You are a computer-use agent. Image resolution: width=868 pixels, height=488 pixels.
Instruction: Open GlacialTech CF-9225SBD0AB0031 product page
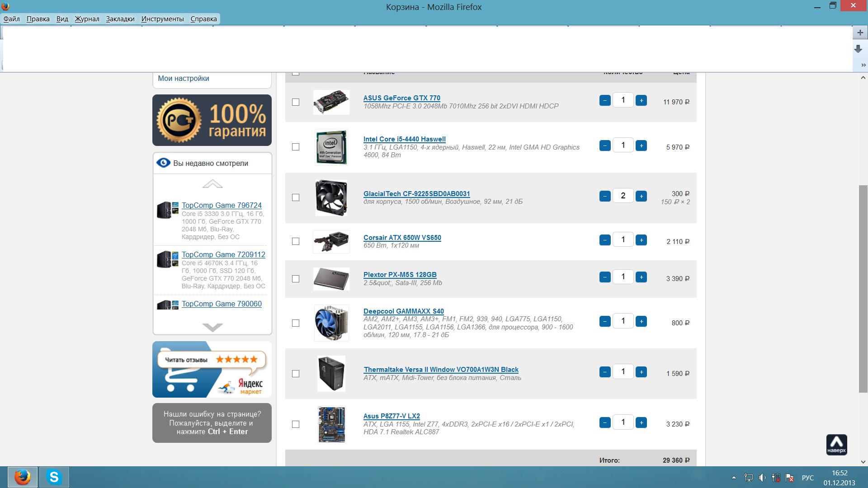(x=416, y=194)
